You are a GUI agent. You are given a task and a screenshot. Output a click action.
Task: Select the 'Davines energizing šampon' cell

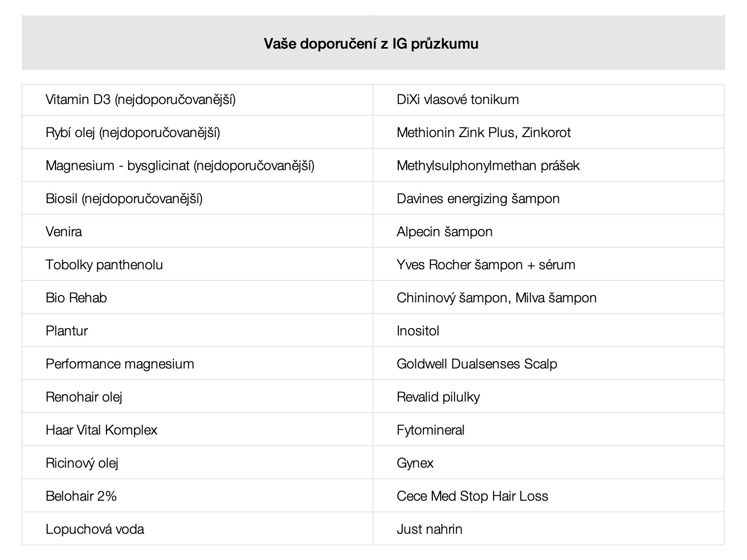(x=478, y=199)
